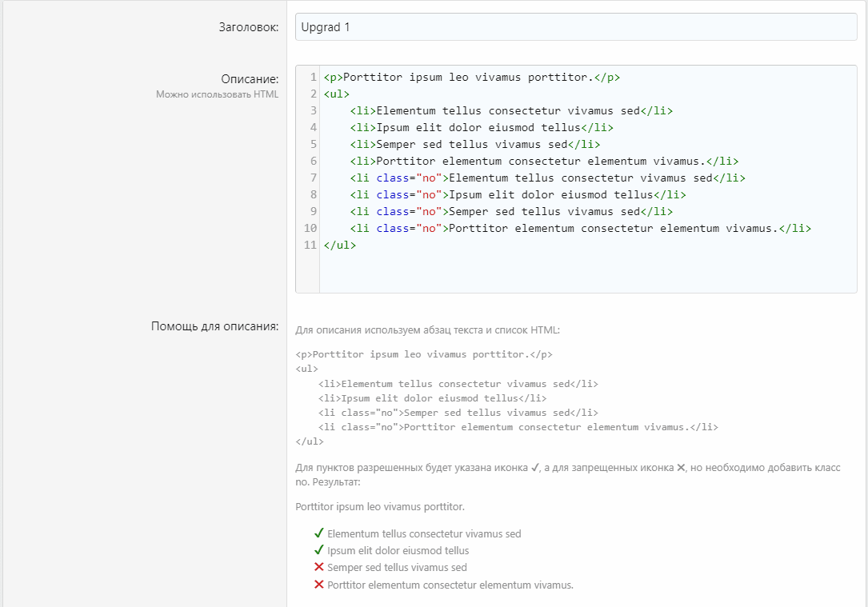Click the red cross icon beside Porttitor elementum result item

318,585
